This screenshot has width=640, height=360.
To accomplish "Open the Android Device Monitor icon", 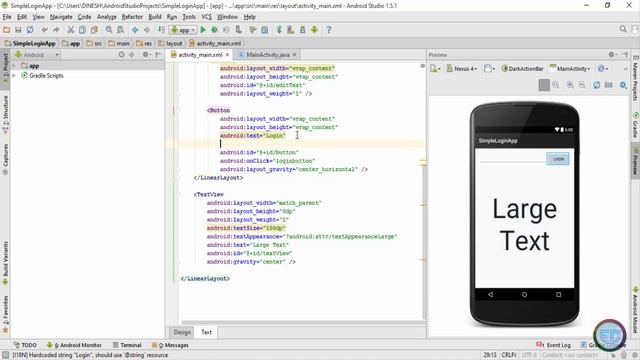I will pyautogui.click(x=314, y=30).
